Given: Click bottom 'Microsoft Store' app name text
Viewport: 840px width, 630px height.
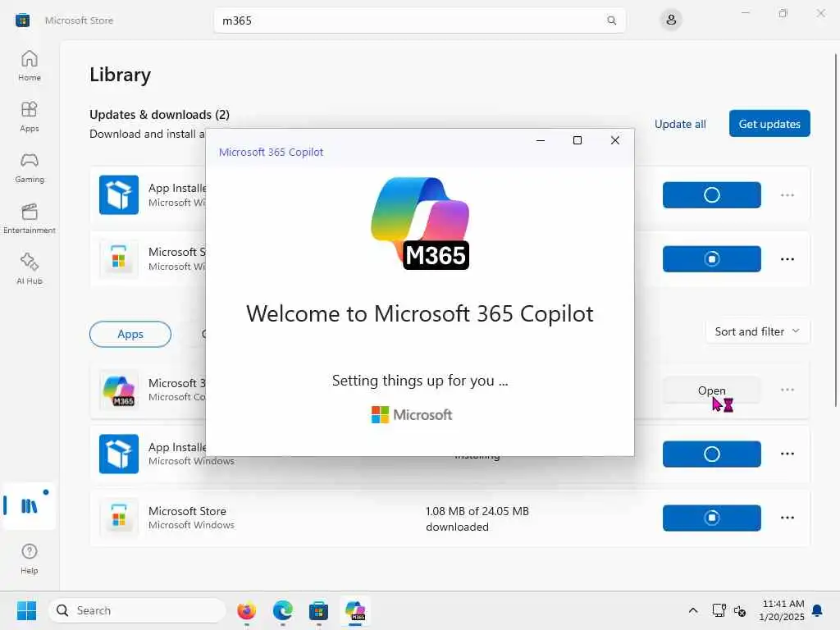Looking at the screenshot, I should tap(187, 511).
